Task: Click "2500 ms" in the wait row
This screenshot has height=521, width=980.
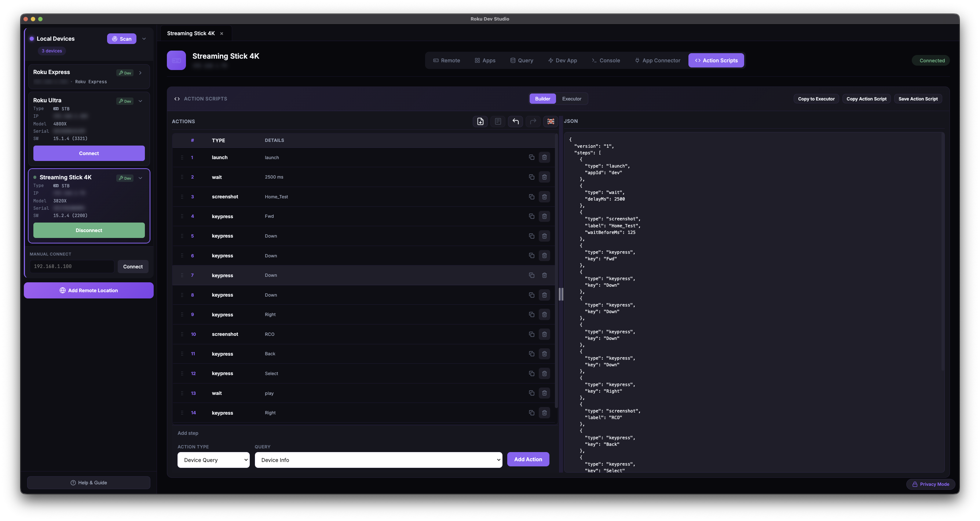Action: point(274,177)
